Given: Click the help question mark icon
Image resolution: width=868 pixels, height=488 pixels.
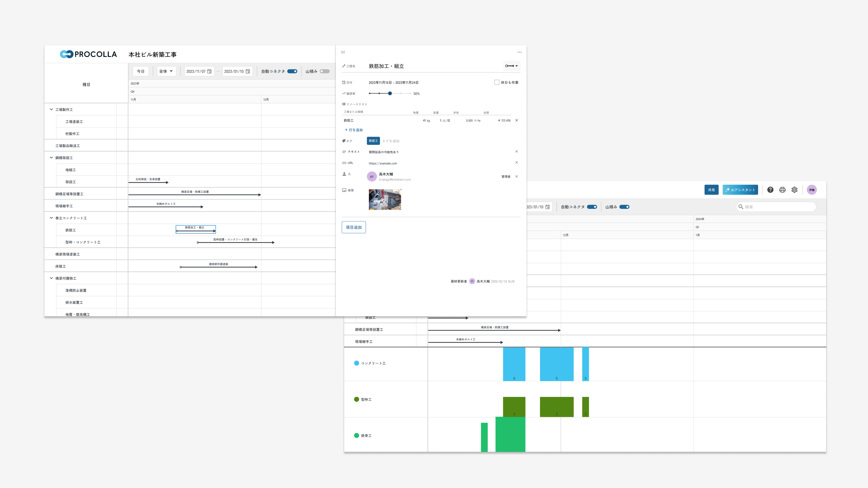Looking at the screenshot, I should click(x=770, y=190).
